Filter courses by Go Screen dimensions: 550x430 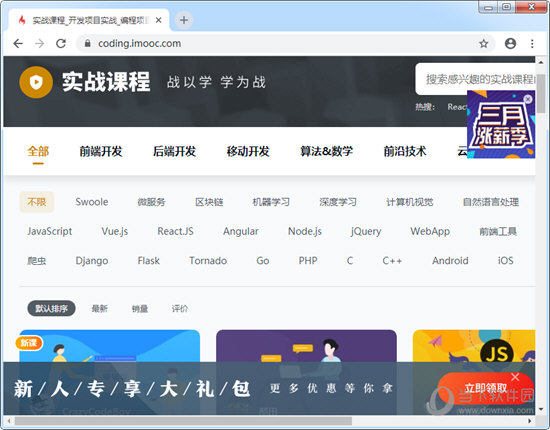(x=263, y=261)
